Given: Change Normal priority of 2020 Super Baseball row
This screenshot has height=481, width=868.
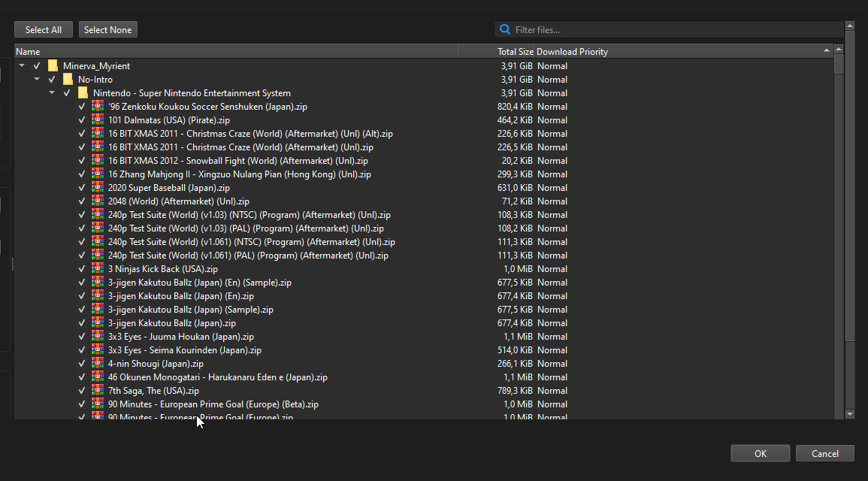Looking at the screenshot, I should click(552, 188).
